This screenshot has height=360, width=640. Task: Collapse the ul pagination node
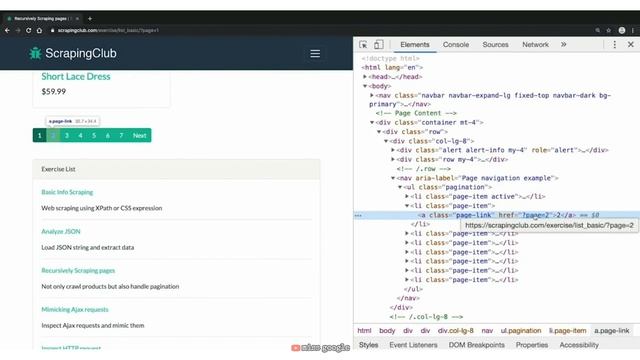coord(400,187)
